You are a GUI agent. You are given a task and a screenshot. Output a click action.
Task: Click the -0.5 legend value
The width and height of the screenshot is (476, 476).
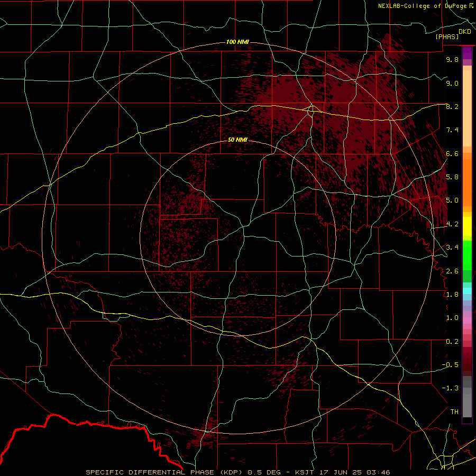(450, 365)
